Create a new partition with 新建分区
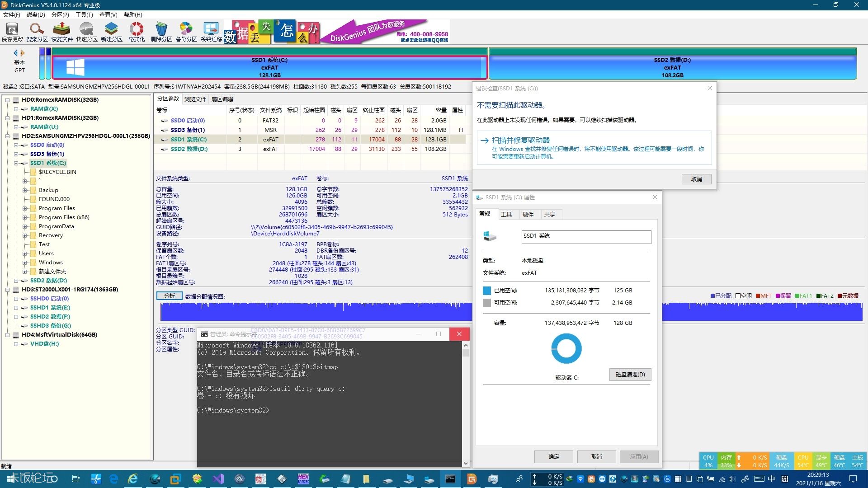The width and height of the screenshot is (868, 488). [112, 32]
